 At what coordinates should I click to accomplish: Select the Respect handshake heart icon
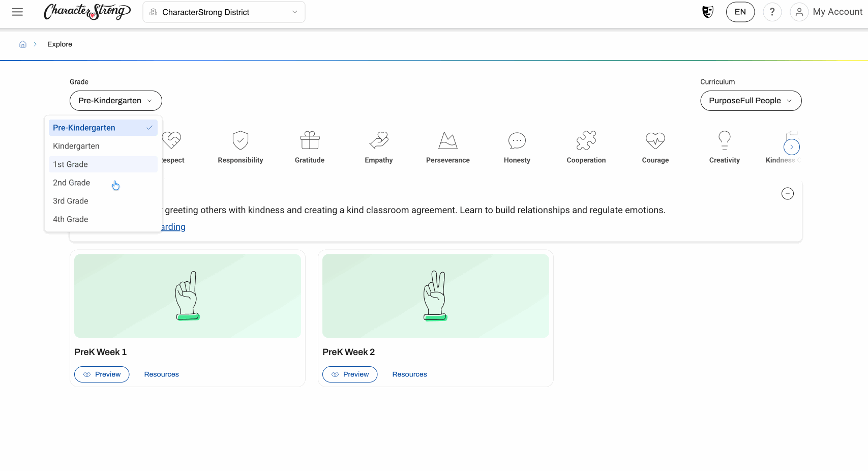pos(172,140)
